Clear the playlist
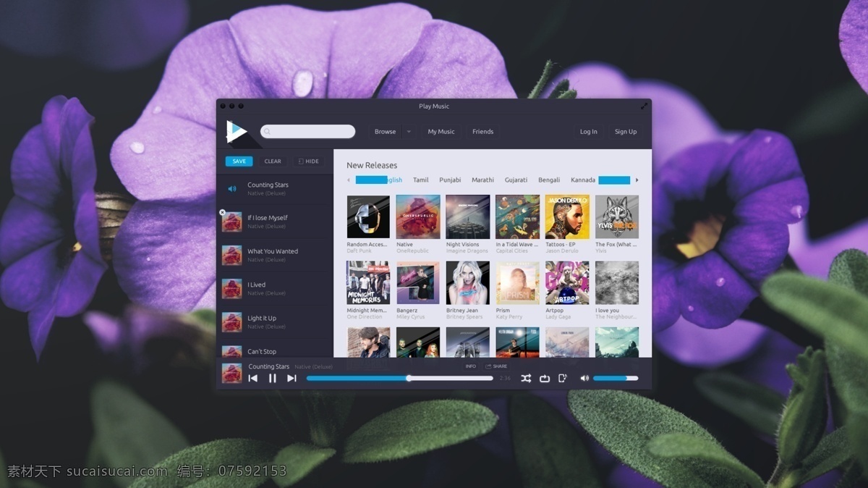This screenshot has width=868, height=488. [273, 161]
